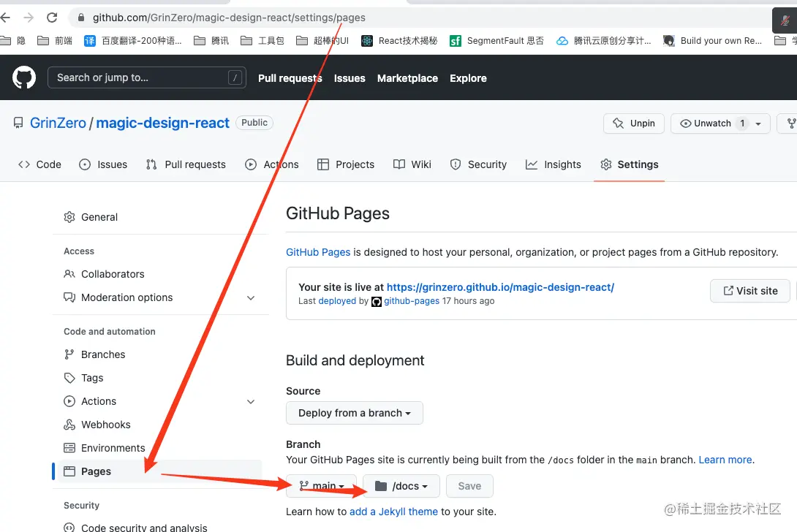The width and height of the screenshot is (797, 532).
Task: Expand the Actions sidebar chevron
Action: pyautogui.click(x=251, y=401)
